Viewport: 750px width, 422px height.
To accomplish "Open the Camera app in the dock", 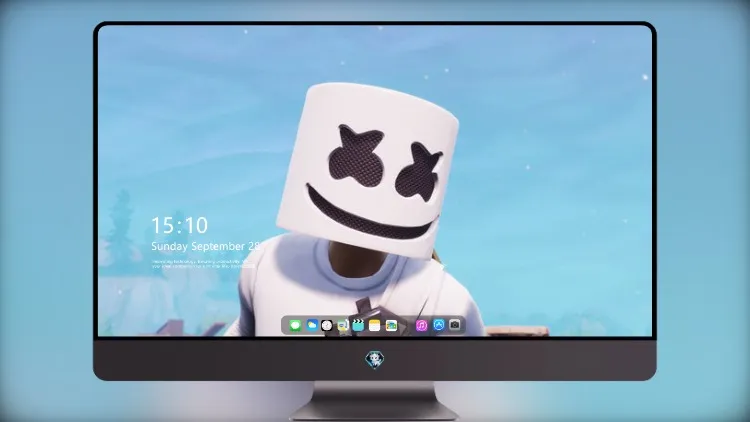I will pos(454,325).
